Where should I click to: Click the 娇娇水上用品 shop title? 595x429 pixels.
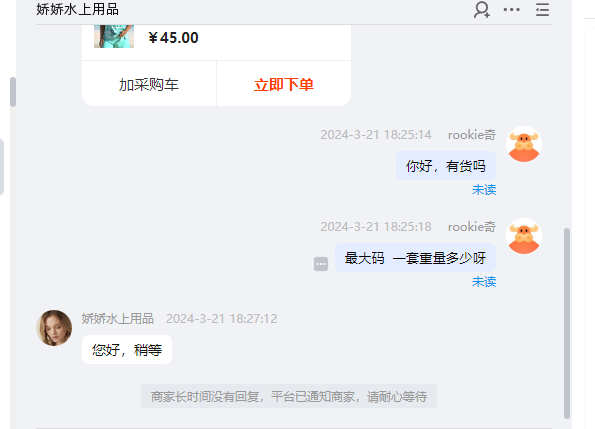77,9
